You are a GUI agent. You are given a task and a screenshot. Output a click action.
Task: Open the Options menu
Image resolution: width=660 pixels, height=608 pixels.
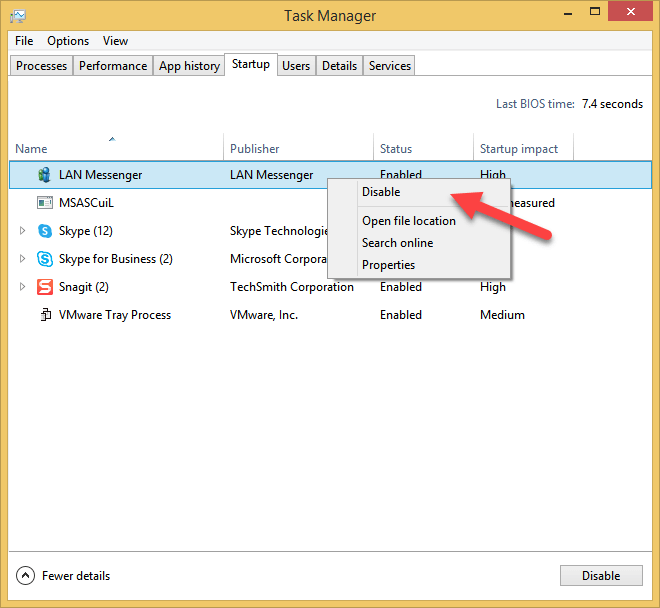(x=68, y=41)
